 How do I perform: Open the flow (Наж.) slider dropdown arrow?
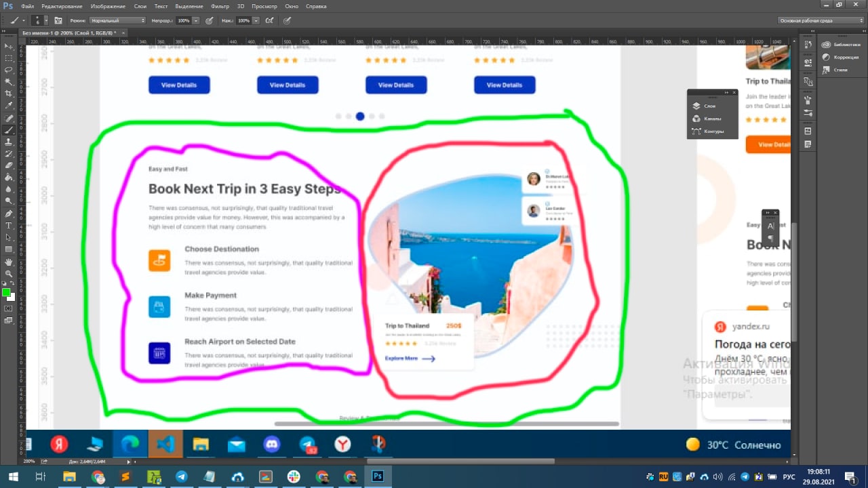(256, 20)
